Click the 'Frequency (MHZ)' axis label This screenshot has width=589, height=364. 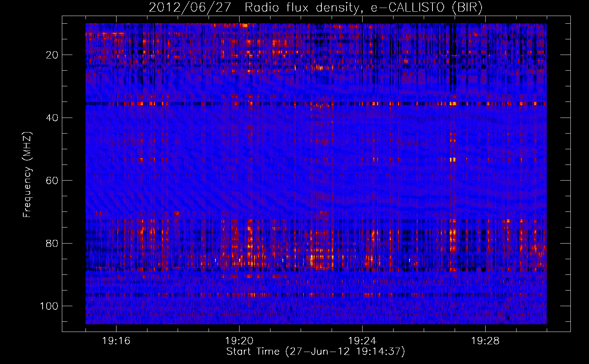pos(28,175)
